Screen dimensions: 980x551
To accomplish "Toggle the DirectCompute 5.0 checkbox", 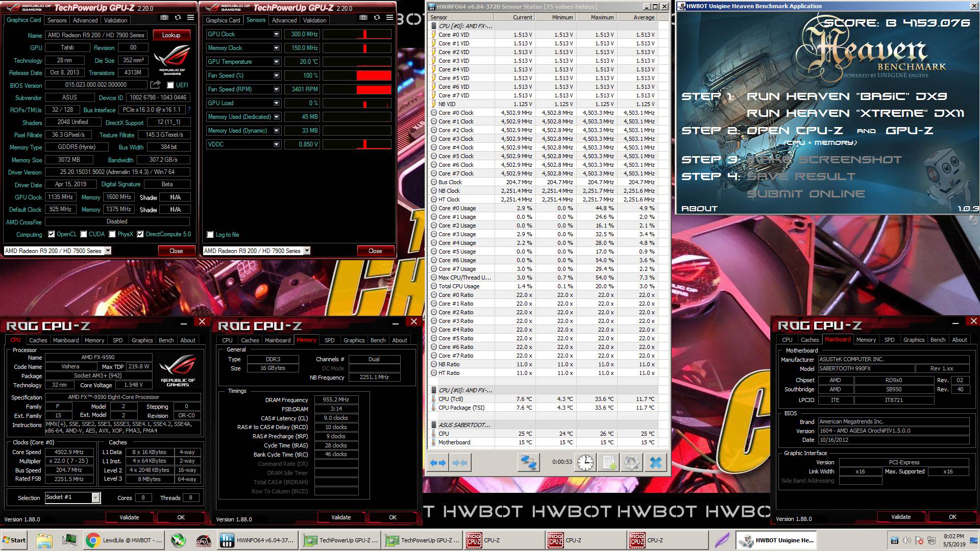I will [x=140, y=234].
